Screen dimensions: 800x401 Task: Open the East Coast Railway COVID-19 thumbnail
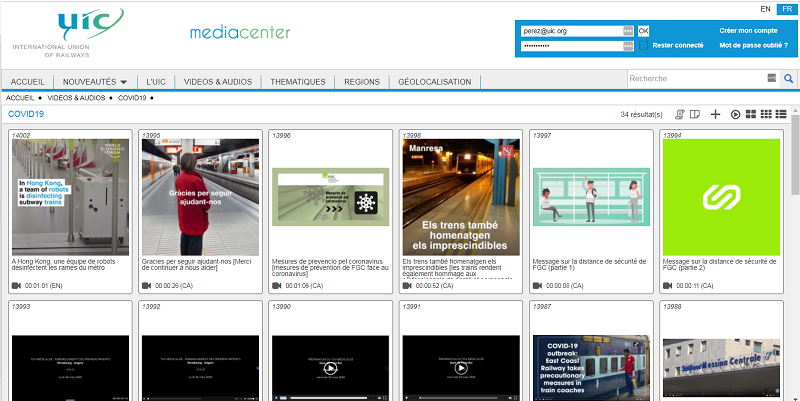591,368
